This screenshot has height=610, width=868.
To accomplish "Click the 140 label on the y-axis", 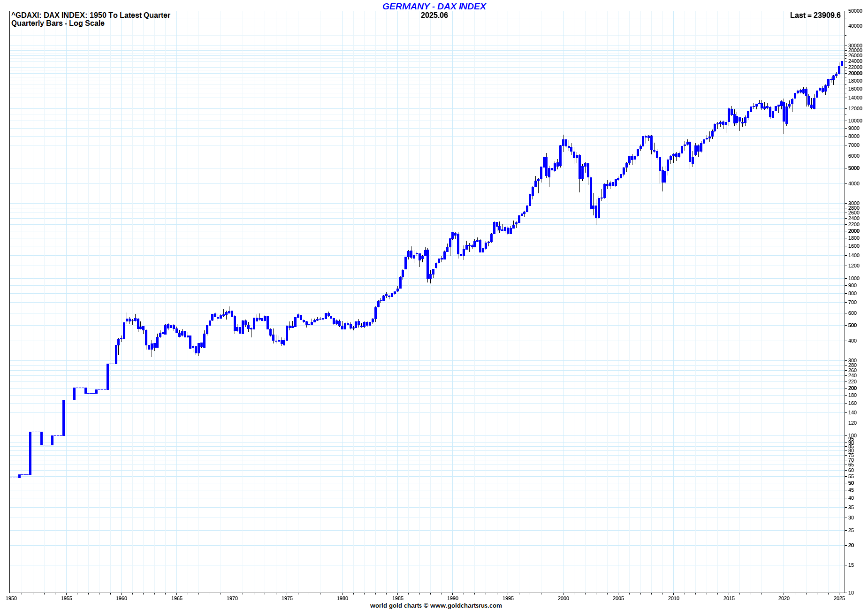I will click(x=853, y=413).
